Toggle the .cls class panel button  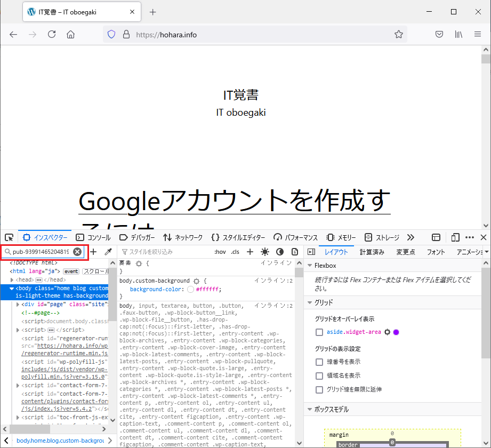(235, 252)
